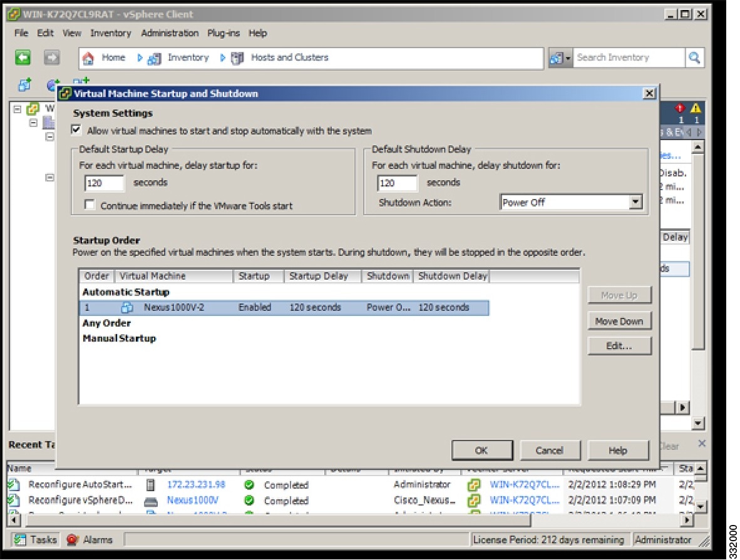Click the 172.23.231.98 target link
Image resolution: width=740 pixels, height=560 pixels.
tap(196, 484)
